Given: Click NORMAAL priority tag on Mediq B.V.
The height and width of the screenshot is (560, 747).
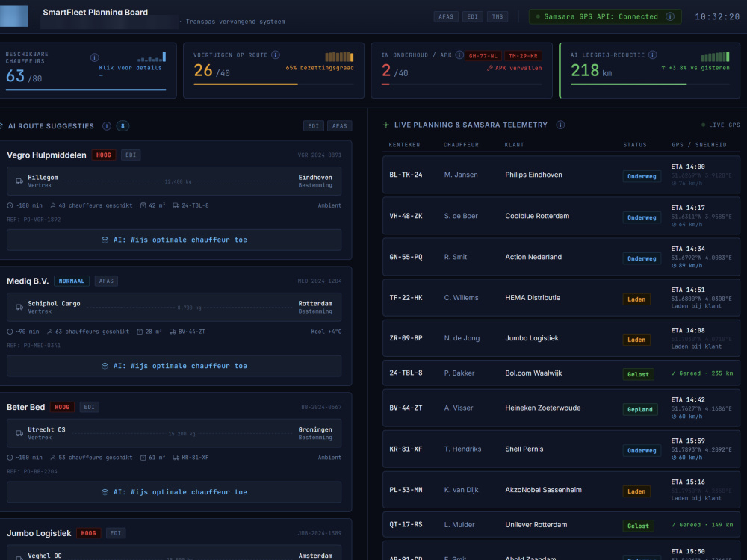Looking at the screenshot, I should [72, 281].
